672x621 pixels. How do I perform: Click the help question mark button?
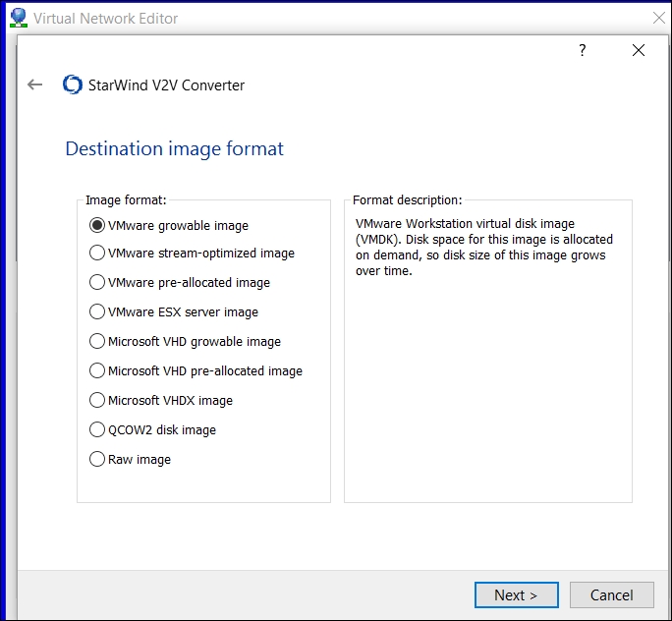pyautogui.click(x=582, y=51)
